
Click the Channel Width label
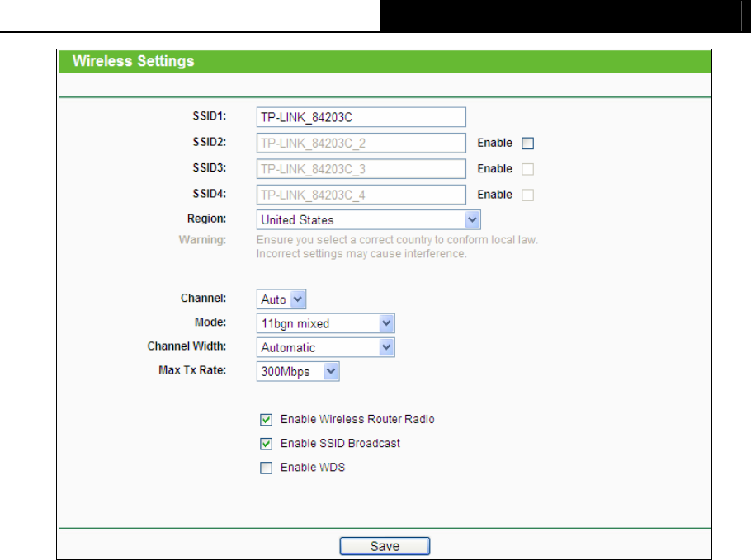pyautogui.click(x=187, y=346)
